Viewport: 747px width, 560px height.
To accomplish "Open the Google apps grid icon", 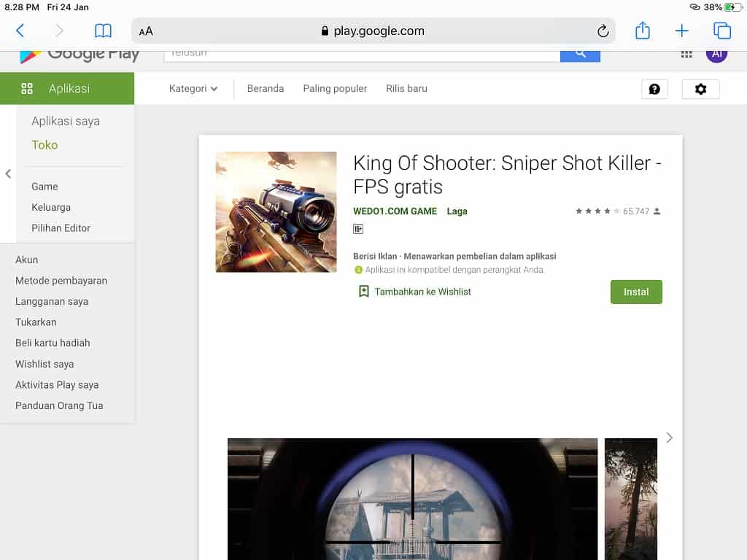I will pyautogui.click(x=686, y=54).
